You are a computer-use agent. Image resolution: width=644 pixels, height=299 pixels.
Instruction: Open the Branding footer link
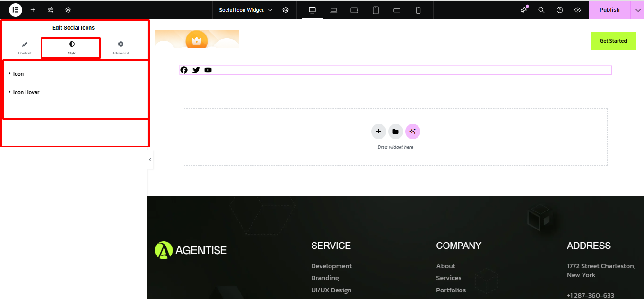(x=325, y=278)
